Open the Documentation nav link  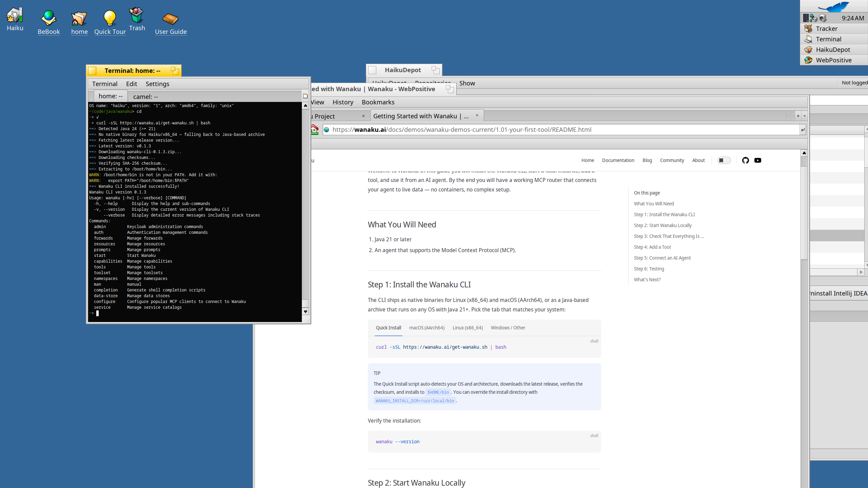(x=618, y=160)
